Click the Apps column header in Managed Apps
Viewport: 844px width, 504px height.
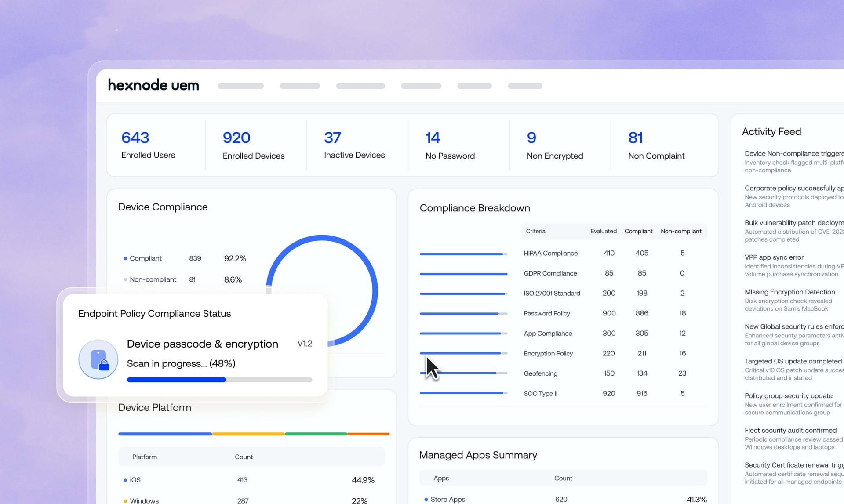[441, 478]
